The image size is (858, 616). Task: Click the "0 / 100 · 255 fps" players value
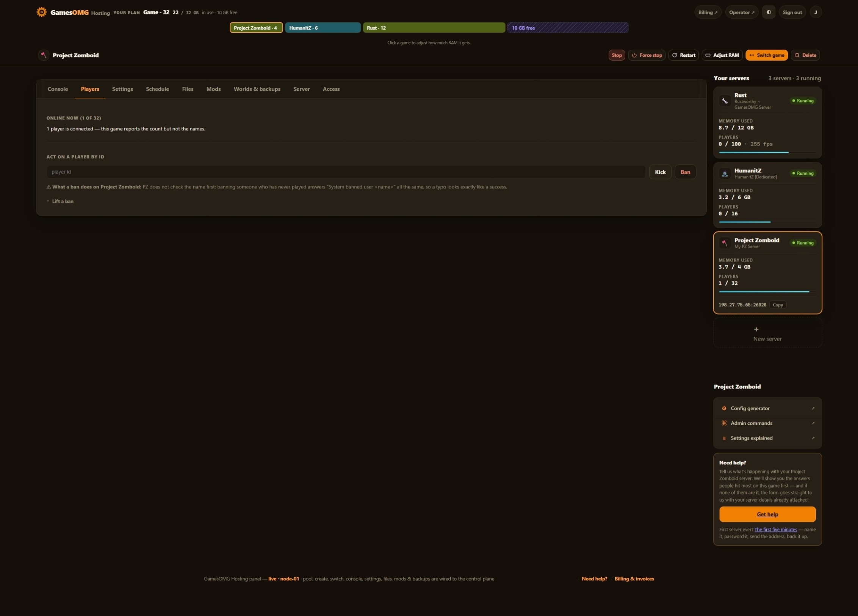[x=745, y=144]
